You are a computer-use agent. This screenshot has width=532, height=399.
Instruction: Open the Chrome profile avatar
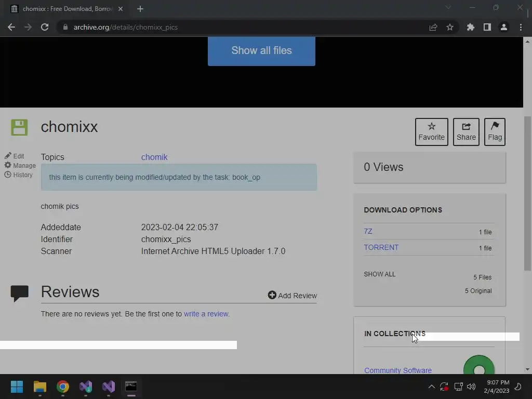pos(504,27)
